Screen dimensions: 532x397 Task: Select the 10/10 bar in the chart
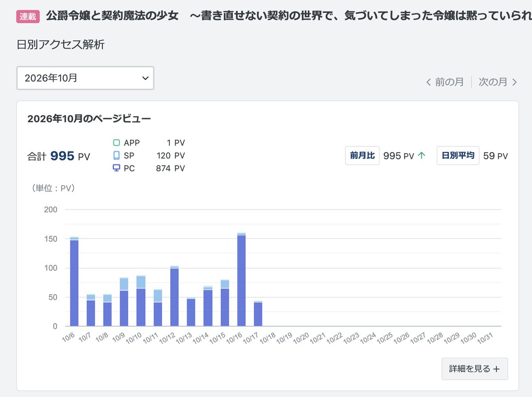coord(141,301)
